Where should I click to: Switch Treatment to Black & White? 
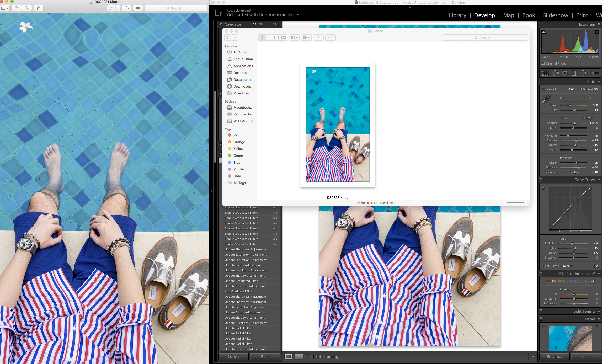pyautogui.click(x=589, y=89)
